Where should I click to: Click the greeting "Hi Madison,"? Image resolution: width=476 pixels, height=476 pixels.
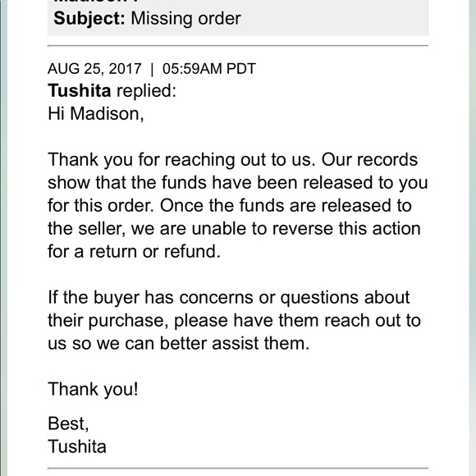[x=96, y=114]
